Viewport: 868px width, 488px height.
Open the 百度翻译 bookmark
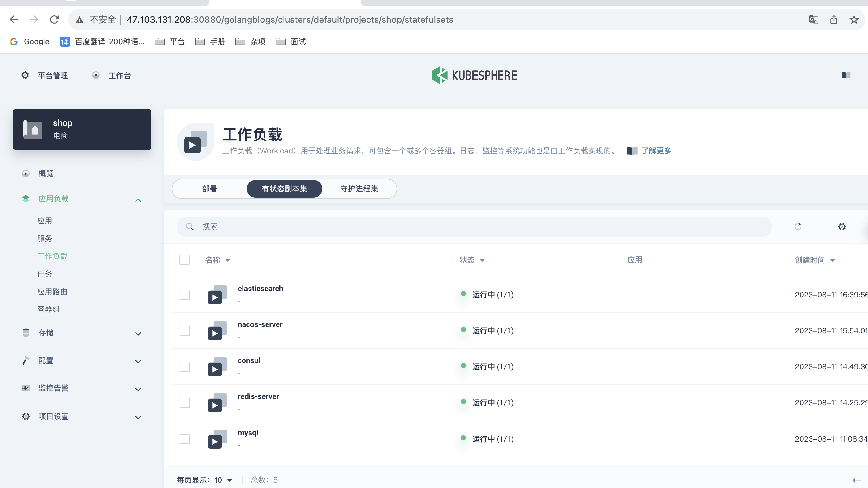click(102, 41)
